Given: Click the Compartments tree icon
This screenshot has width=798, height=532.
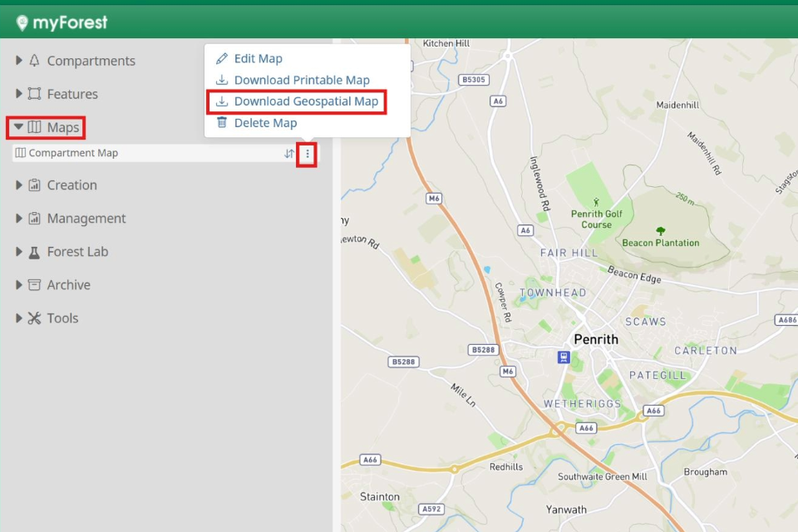Looking at the screenshot, I should [34, 61].
